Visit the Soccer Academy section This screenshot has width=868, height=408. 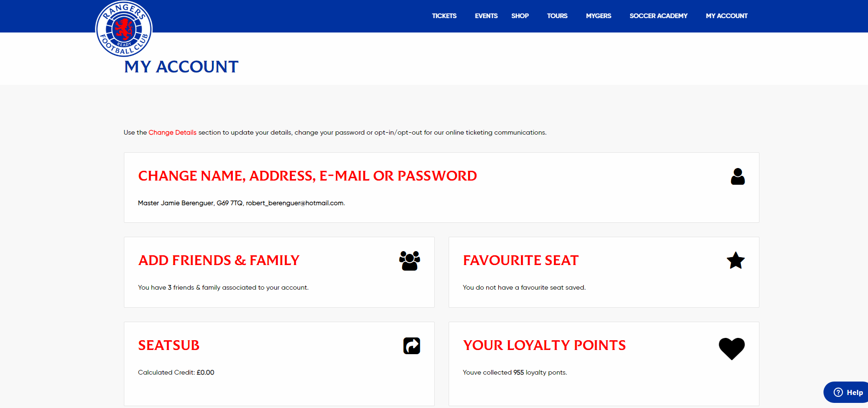658,16
